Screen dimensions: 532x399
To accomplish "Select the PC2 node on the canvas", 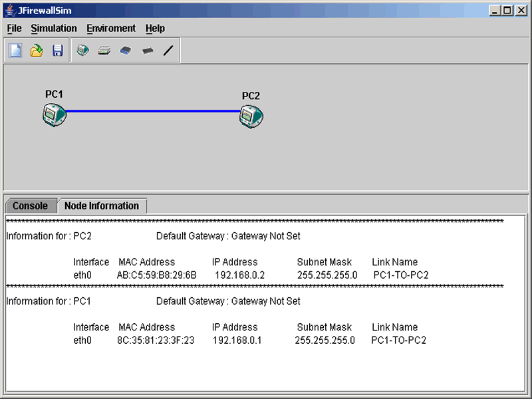I will [x=251, y=116].
